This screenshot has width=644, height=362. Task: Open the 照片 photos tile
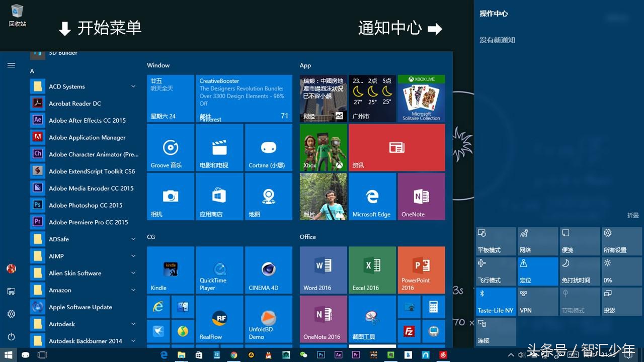click(324, 197)
